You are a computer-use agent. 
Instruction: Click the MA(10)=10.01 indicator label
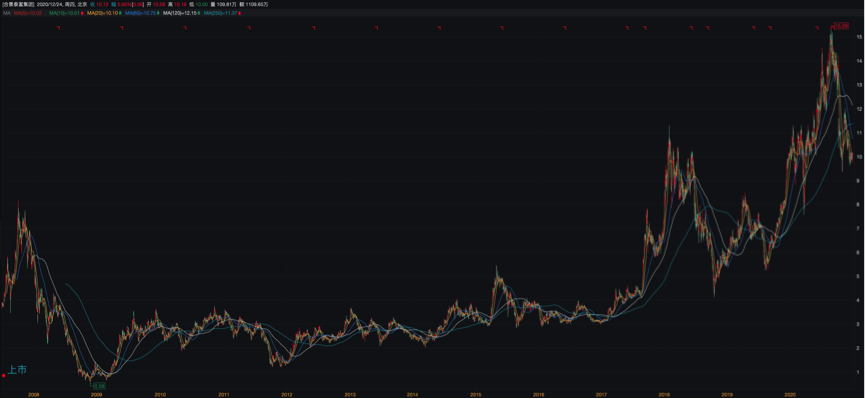coord(64,13)
